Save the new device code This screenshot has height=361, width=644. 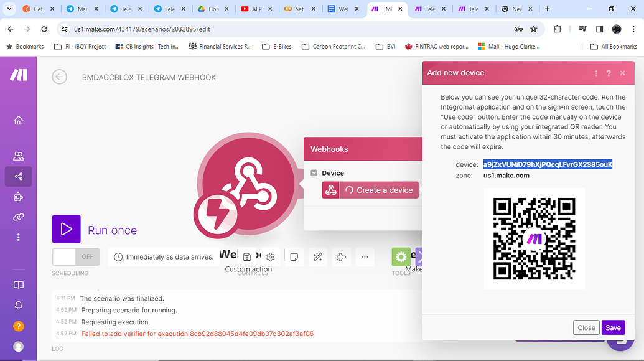tap(613, 327)
